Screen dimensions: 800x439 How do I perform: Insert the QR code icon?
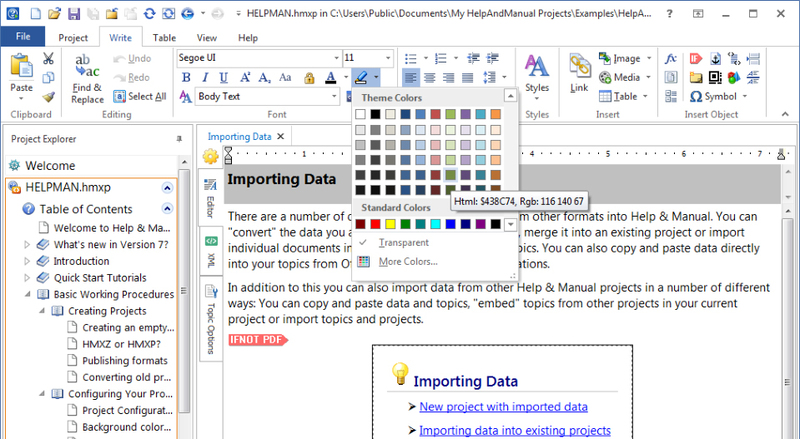[715, 78]
